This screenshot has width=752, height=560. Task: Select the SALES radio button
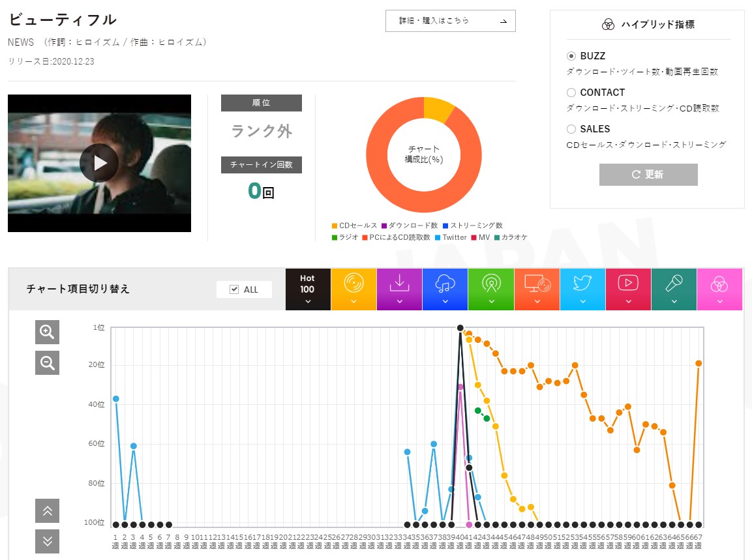571,129
